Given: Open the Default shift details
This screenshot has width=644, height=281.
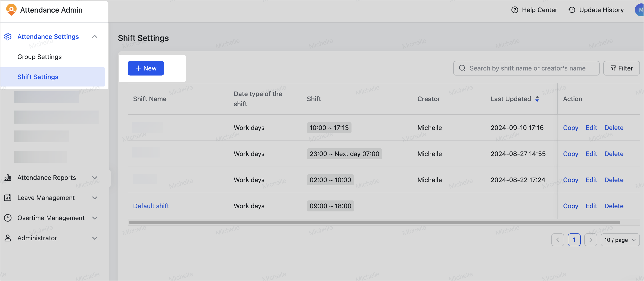Looking at the screenshot, I should point(151,206).
